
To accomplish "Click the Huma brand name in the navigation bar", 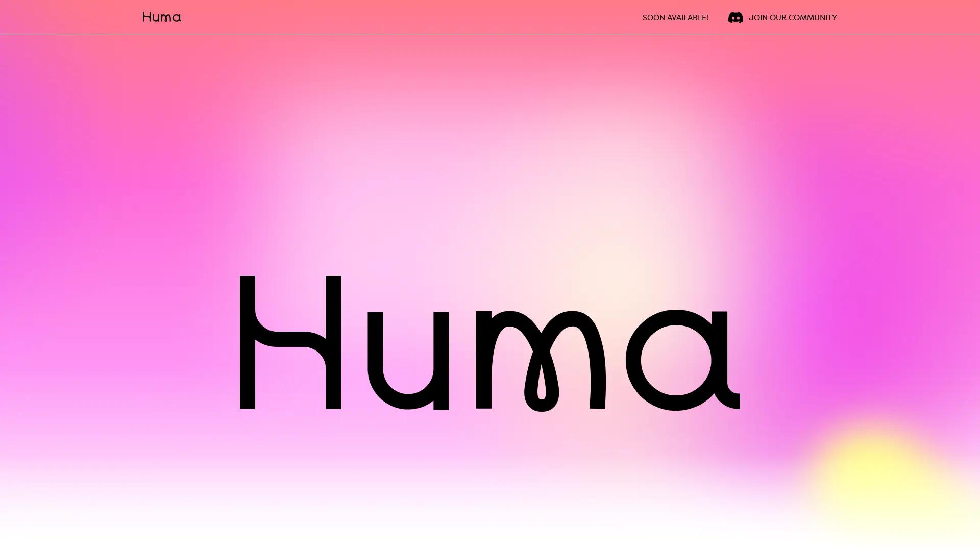I will 162,17.
